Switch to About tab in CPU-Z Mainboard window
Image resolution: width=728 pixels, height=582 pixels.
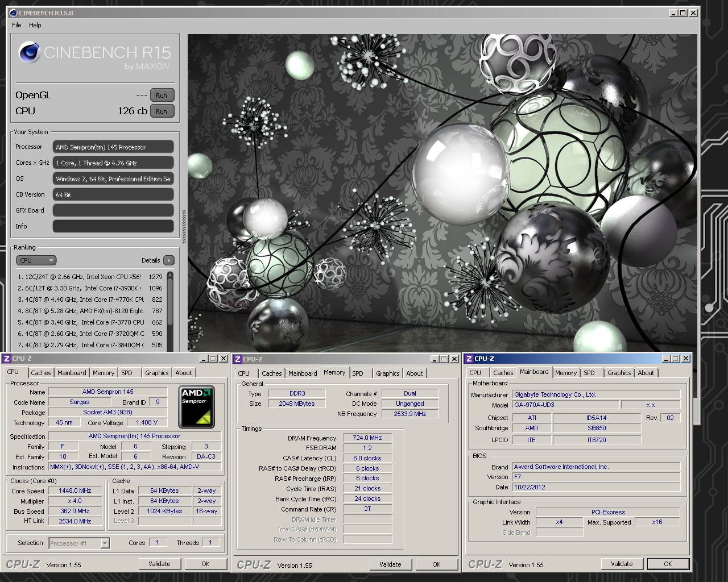(646, 373)
